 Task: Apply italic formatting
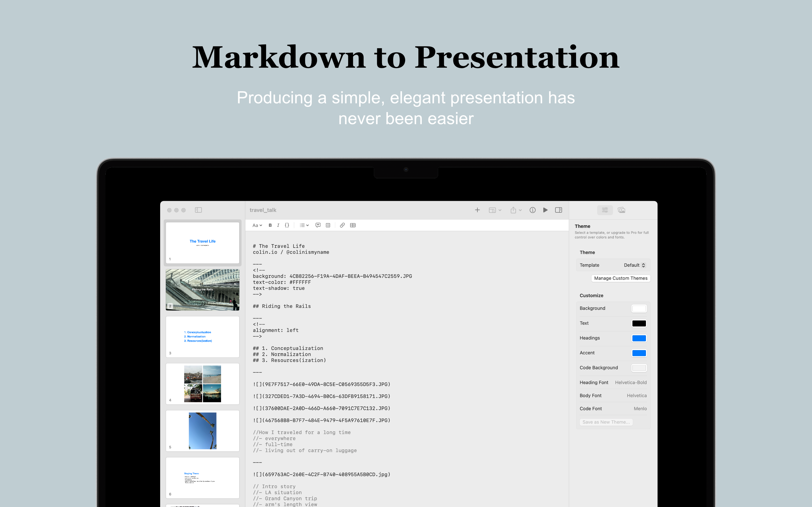pyautogui.click(x=278, y=225)
